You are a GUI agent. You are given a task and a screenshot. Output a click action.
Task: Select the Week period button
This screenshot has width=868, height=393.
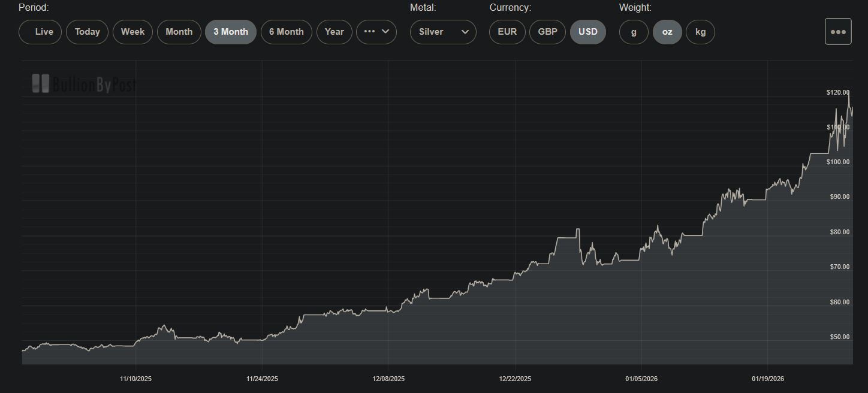[132, 32]
